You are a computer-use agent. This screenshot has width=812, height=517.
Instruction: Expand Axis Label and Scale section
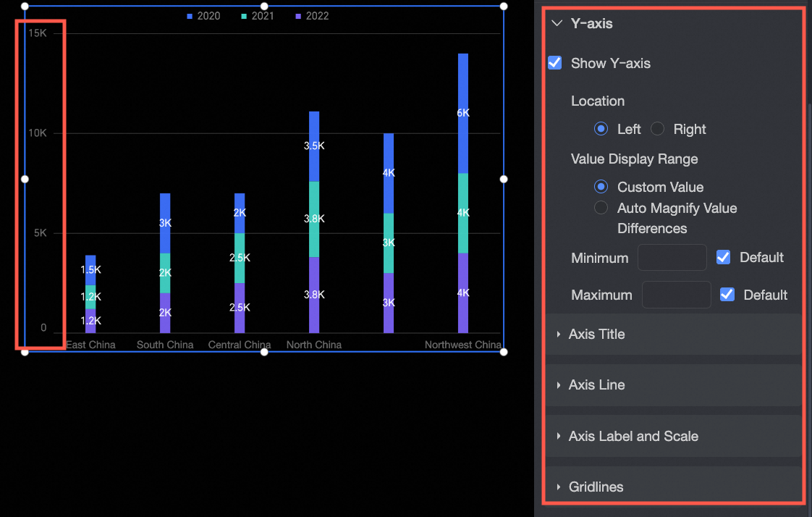pos(673,436)
